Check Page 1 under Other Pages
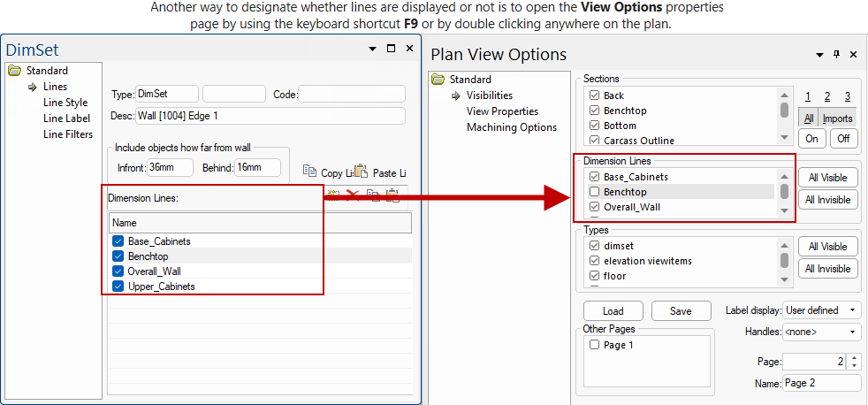Image resolution: width=868 pixels, height=405 pixels. pyautogui.click(x=594, y=345)
